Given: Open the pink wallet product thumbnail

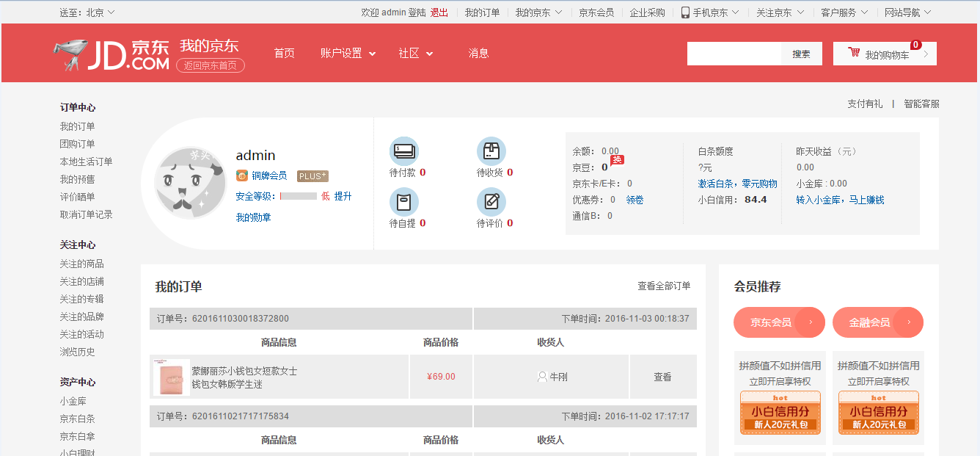Looking at the screenshot, I should (x=172, y=377).
